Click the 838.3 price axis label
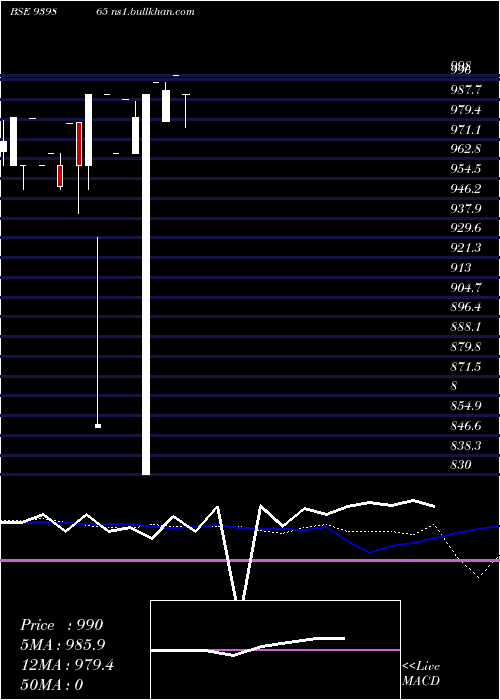Screen dimensions: 500x700 (x=466, y=445)
